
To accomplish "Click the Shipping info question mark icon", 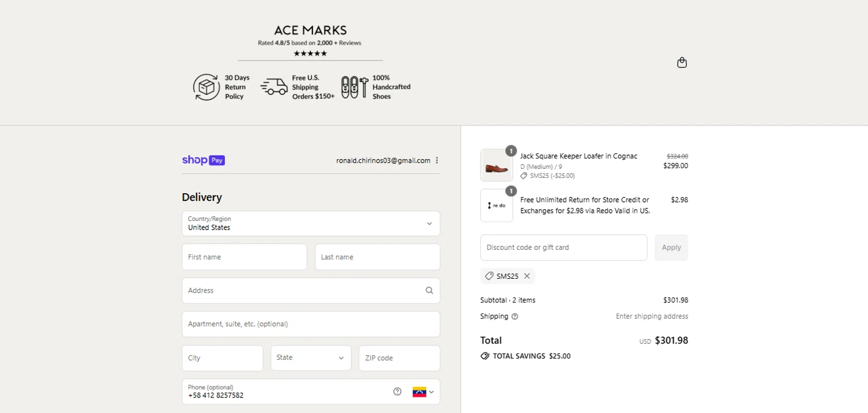I will pyautogui.click(x=515, y=316).
